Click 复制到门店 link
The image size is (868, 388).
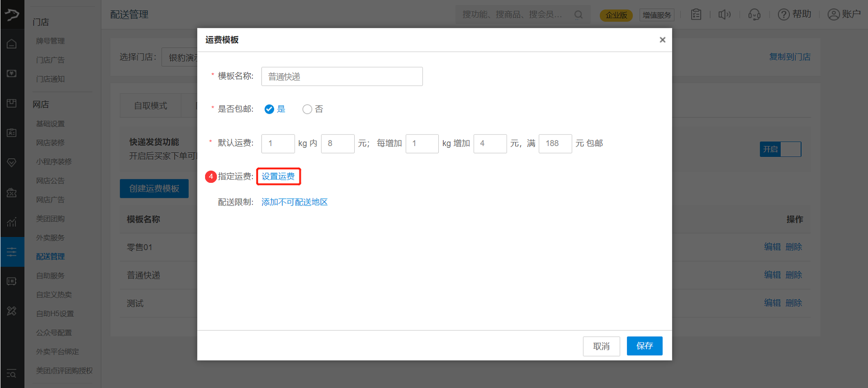pos(790,57)
